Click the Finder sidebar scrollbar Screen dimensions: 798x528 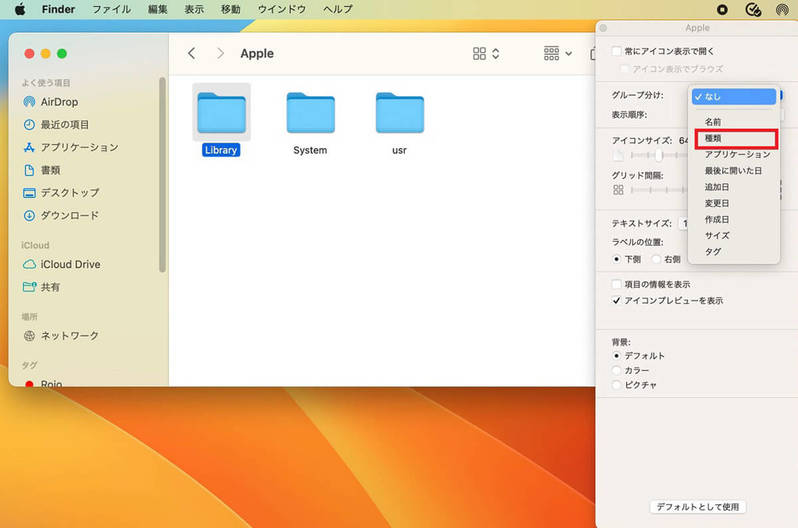coord(162,175)
